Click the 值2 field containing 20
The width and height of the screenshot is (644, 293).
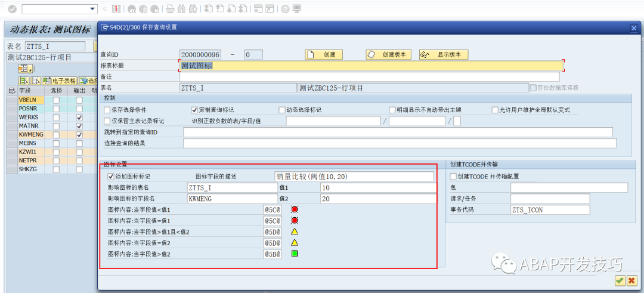(378, 199)
